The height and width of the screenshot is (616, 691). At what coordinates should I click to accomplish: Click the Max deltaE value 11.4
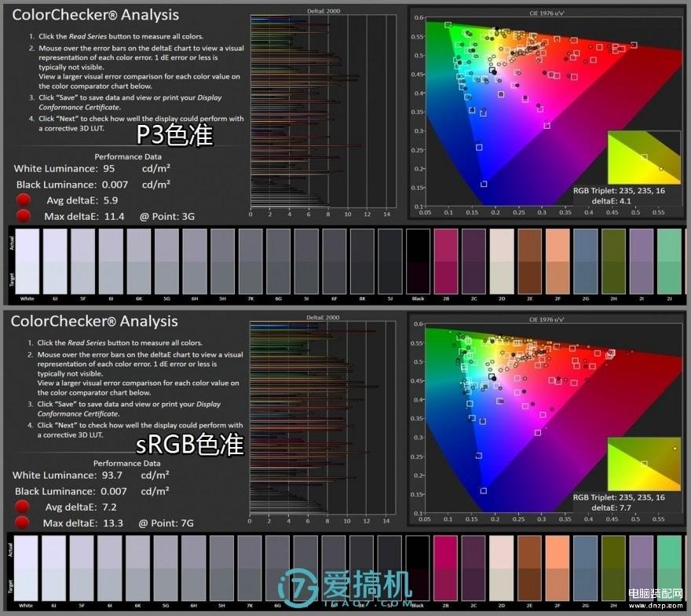114,217
